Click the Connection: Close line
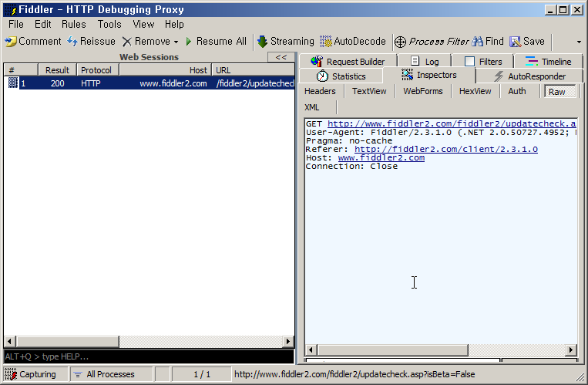The width and height of the screenshot is (588, 385). pyautogui.click(x=351, y=167)
